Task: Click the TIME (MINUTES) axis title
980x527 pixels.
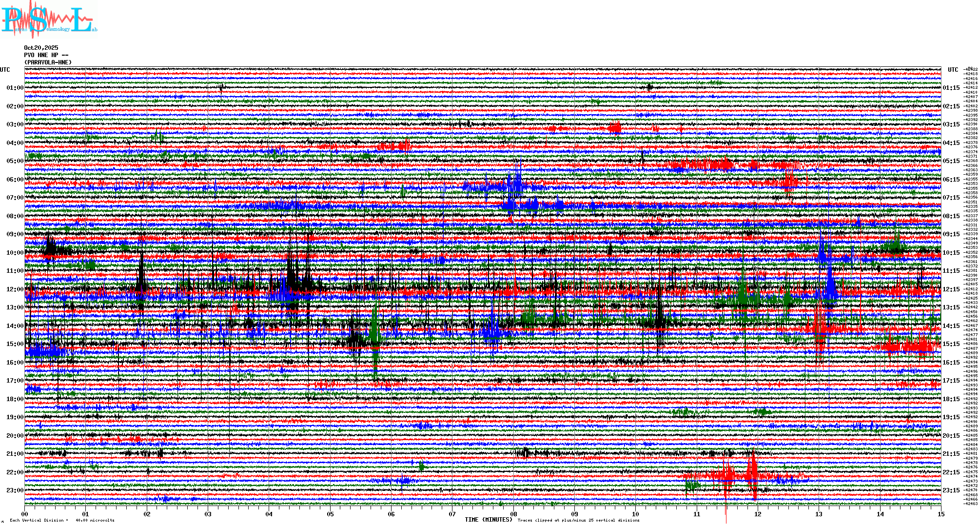Action: (488, 520)
